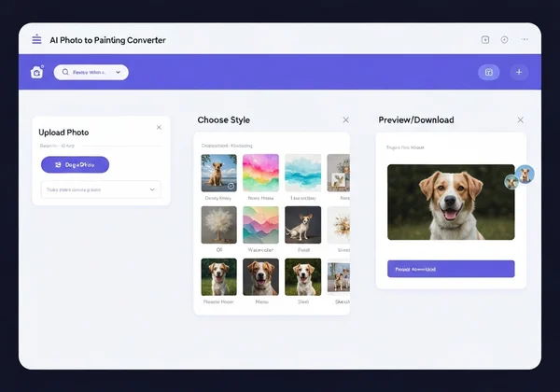The height and width of the screenshot is (392, 560).
Task: Select the framed picture with flowers thumbnail
Action: point(339,173)
